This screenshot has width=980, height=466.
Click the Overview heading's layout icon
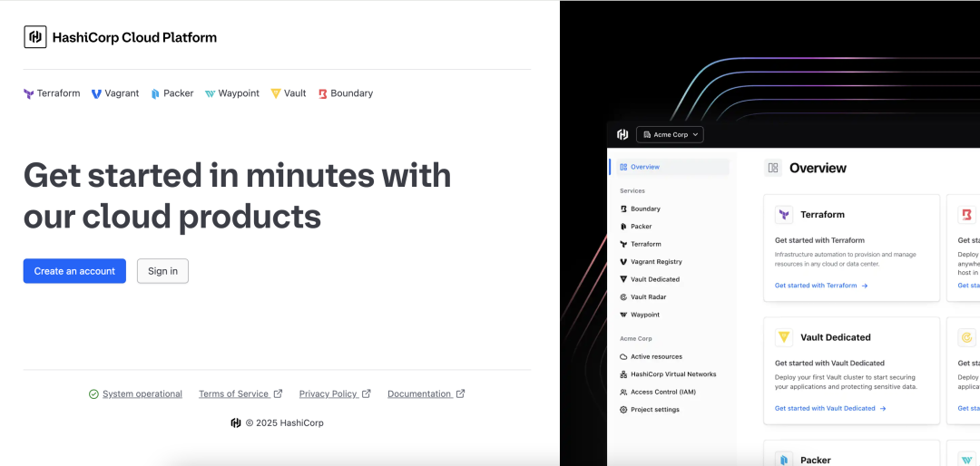[x=773, y=168]
